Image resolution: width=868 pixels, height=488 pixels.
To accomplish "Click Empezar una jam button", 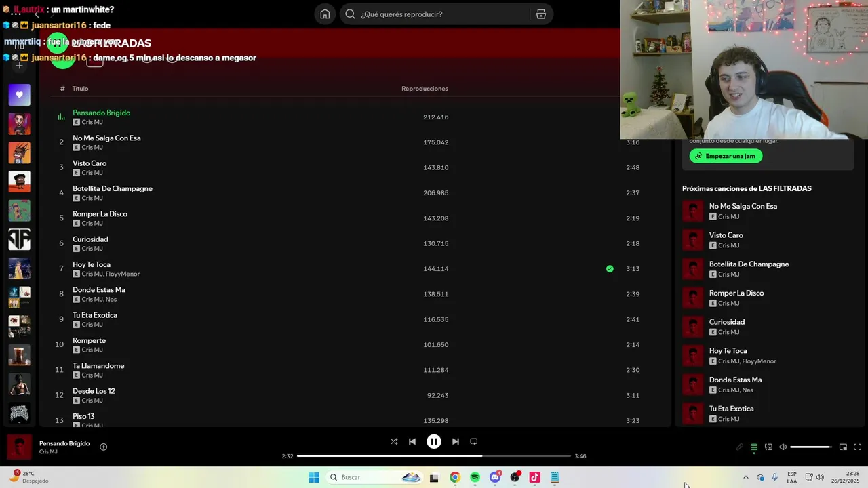I will tap(726, 156).
